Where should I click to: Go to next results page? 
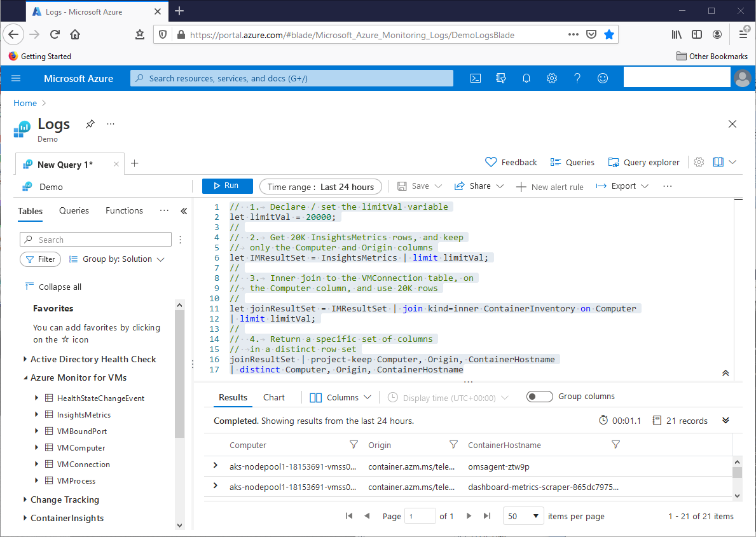[469, 516]
